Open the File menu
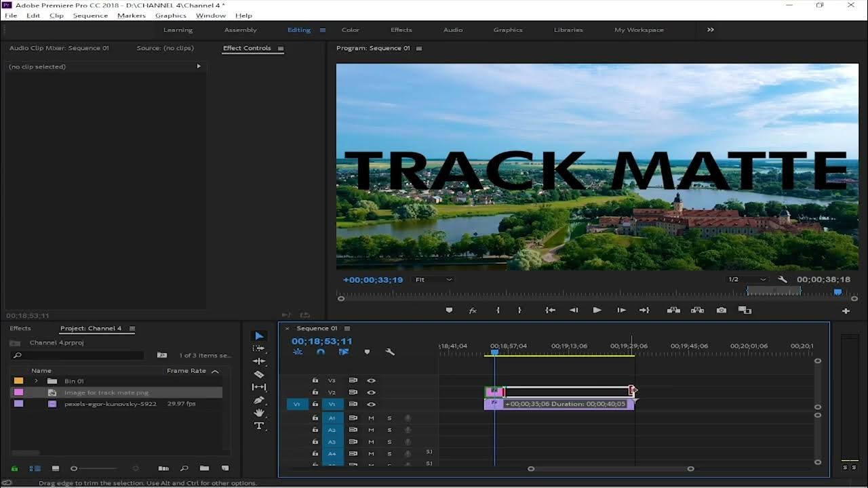Viewport: 868px width, 488px height. coord(11,16)
